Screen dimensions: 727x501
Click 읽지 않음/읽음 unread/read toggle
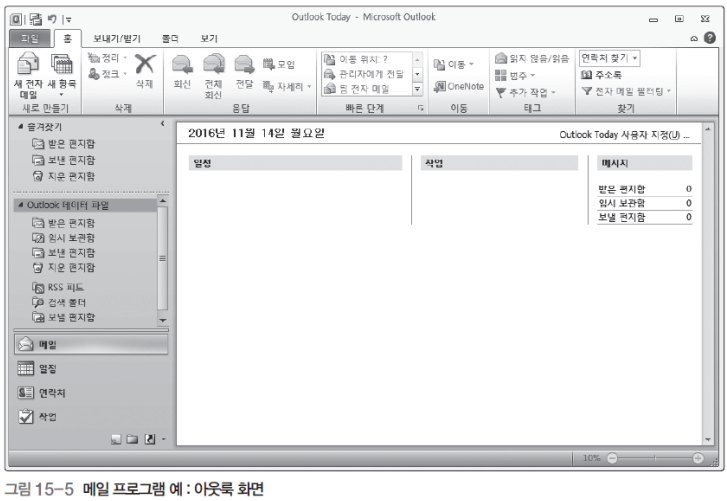pos(532,58)
